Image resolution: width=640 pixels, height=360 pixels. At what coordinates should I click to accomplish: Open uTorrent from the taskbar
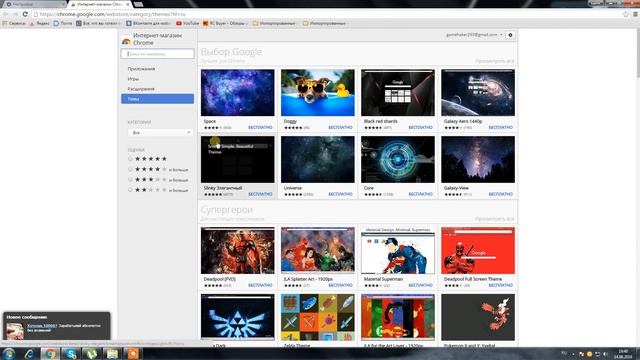pyautogui.click(x=91, y=354)
